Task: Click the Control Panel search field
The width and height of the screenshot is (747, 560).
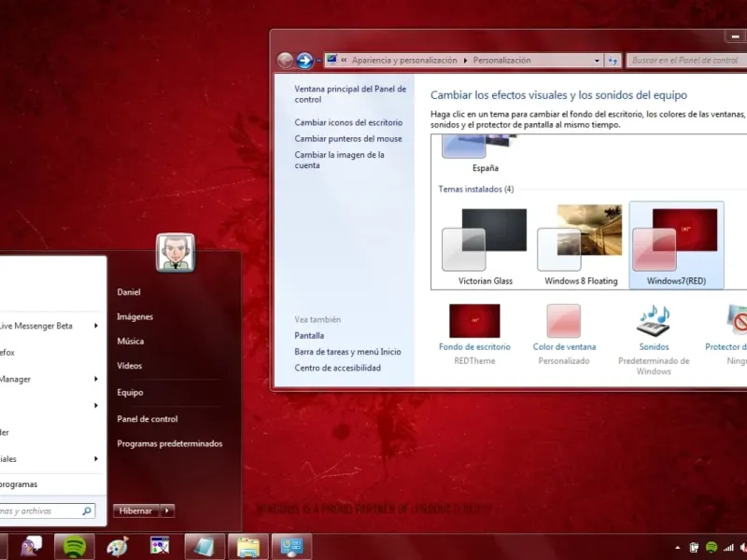Action: tap(687, 61)
